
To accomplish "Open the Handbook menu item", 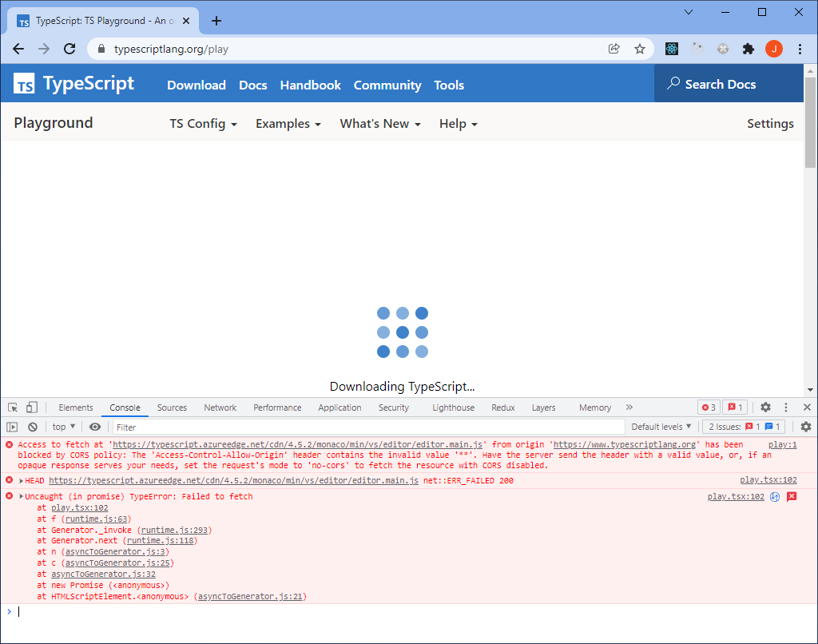I will (x=310, y=85).
